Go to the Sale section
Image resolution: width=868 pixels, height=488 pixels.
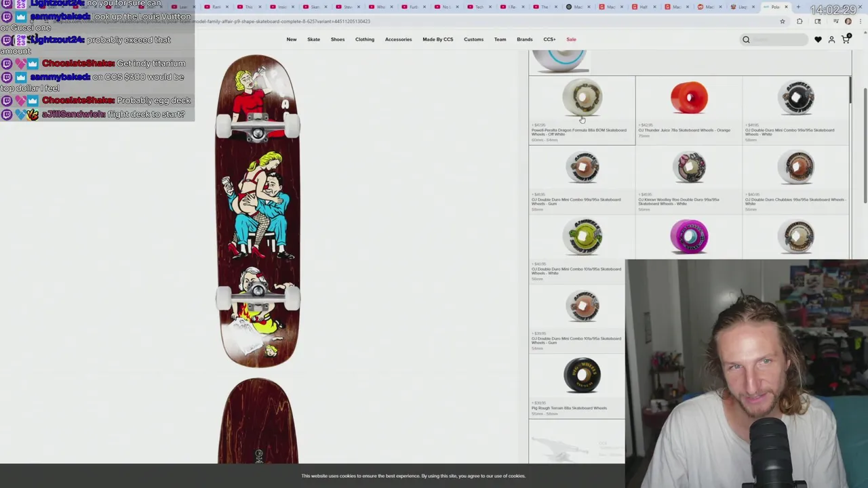tap(571, 39)
